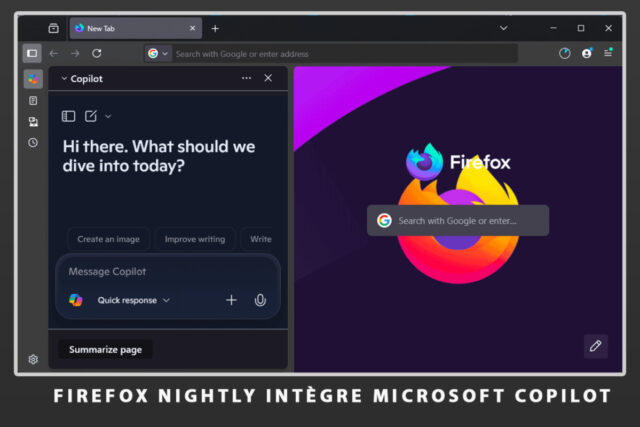640x427 pixels.
Task: Start a new Copilot chat
Action: [x=91, y=116]
